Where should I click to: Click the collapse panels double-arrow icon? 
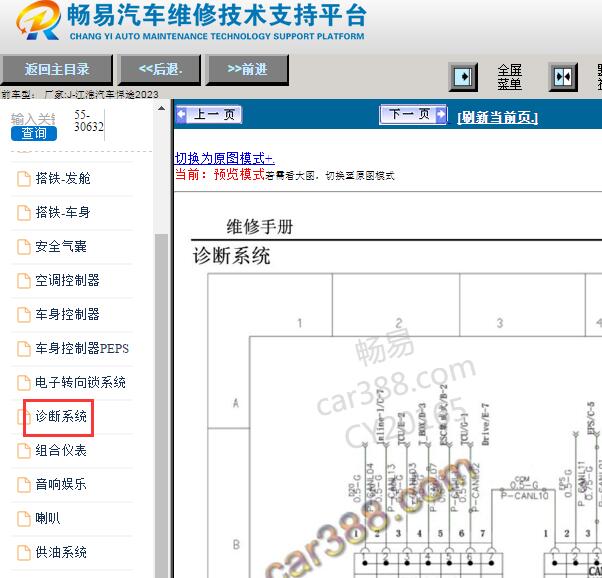coord(563,77)
